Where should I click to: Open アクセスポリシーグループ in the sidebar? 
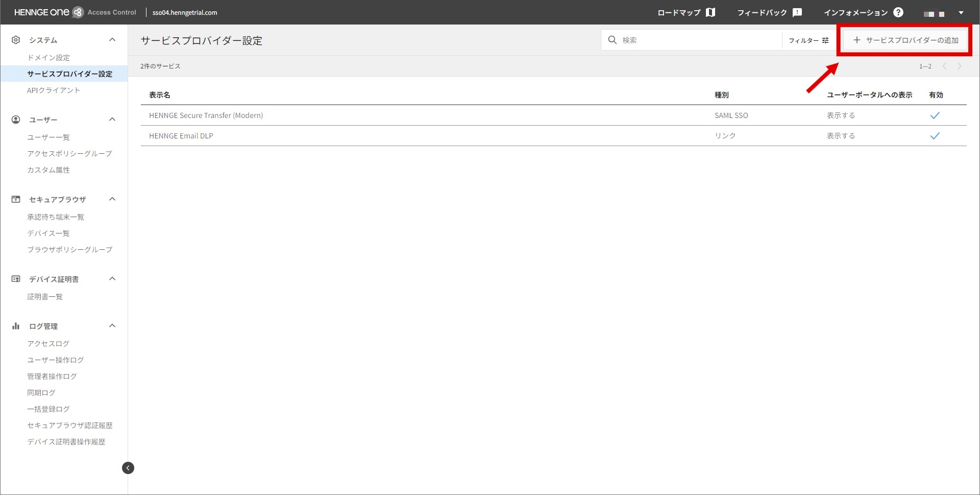tap(69, 154)
